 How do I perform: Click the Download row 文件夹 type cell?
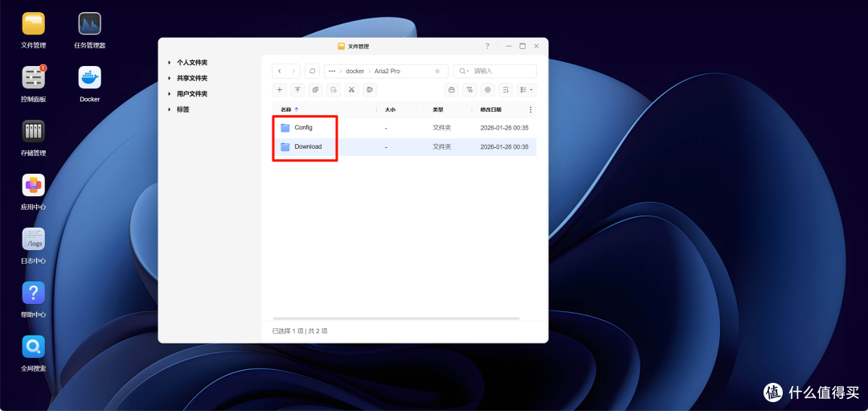[442, 146]
